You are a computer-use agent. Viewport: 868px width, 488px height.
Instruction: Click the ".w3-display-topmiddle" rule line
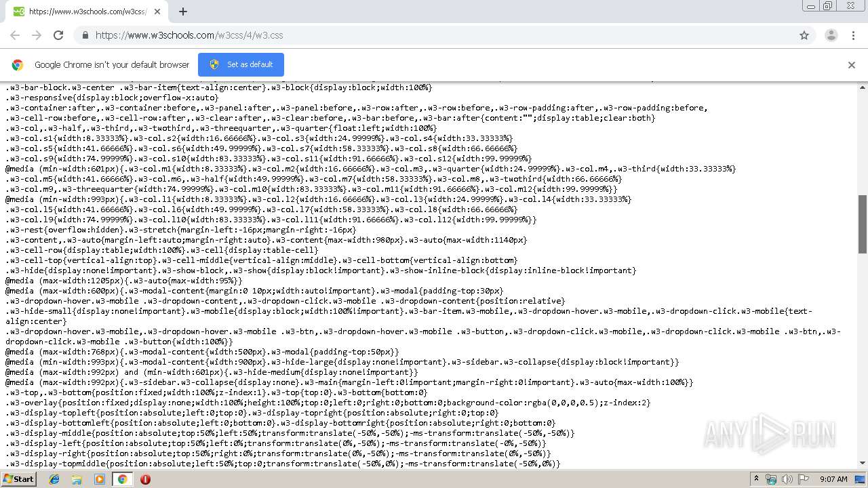click(283, 464)
